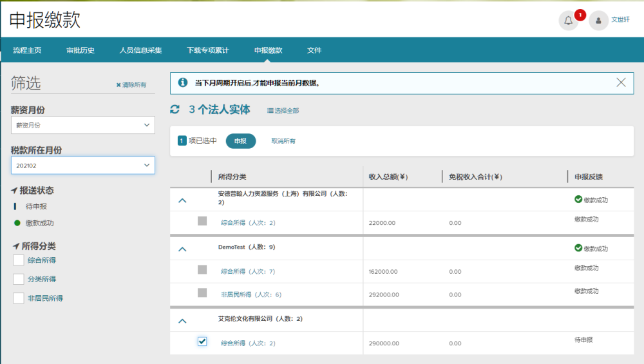Click the list icon beside 选择全部
The image size is (644, 364).
tap(270, 111)
